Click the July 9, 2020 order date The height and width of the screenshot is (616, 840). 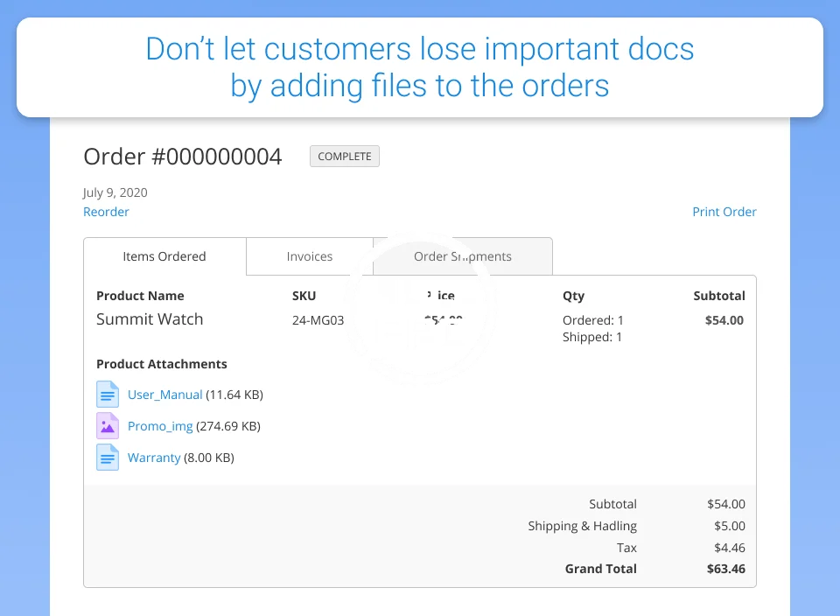(115, 192)
